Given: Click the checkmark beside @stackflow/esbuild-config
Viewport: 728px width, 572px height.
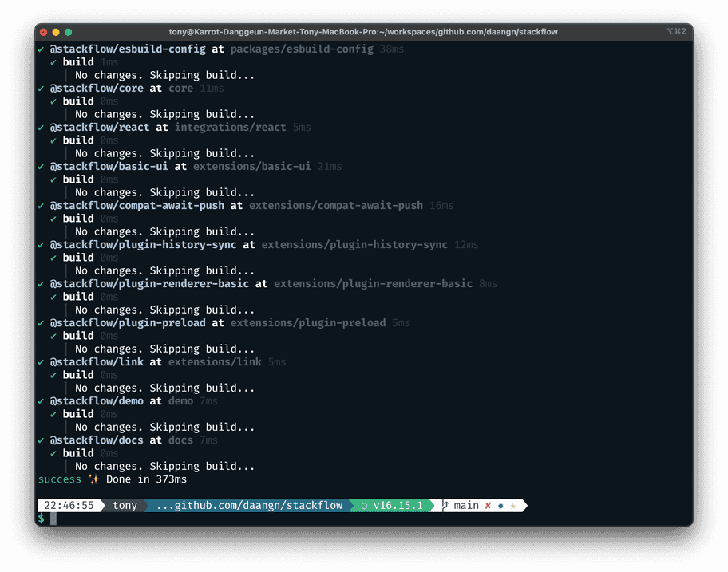Looking at the screenshot, I should [x=42, y=49].
